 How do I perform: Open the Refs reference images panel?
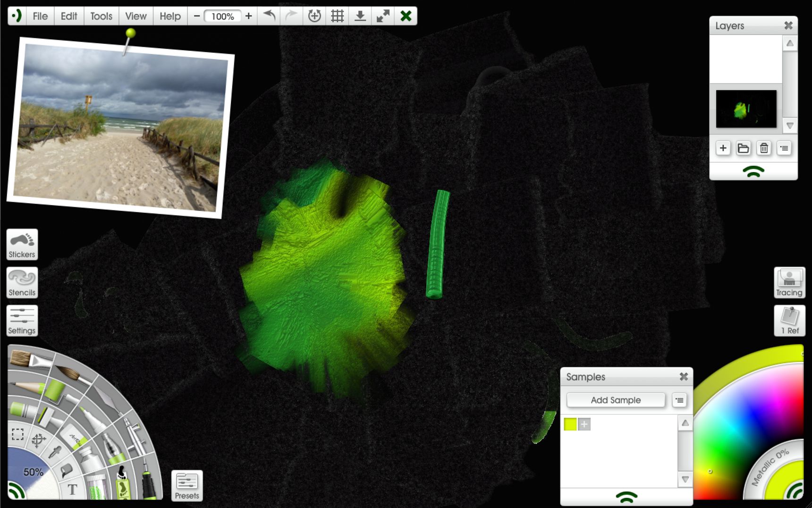pyautogui.click(x=789, y=321)
